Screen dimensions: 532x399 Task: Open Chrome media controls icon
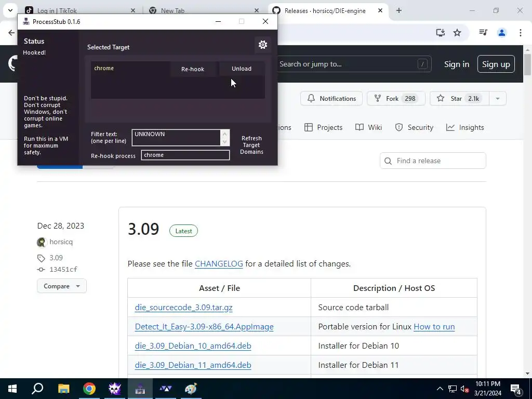(483, 33)
